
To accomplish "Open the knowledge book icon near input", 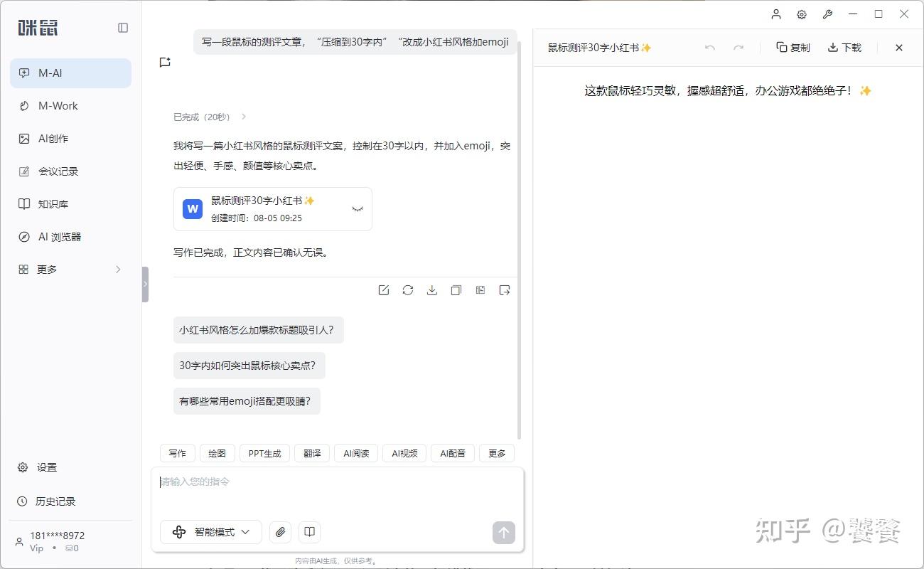I will coord(309,532).
